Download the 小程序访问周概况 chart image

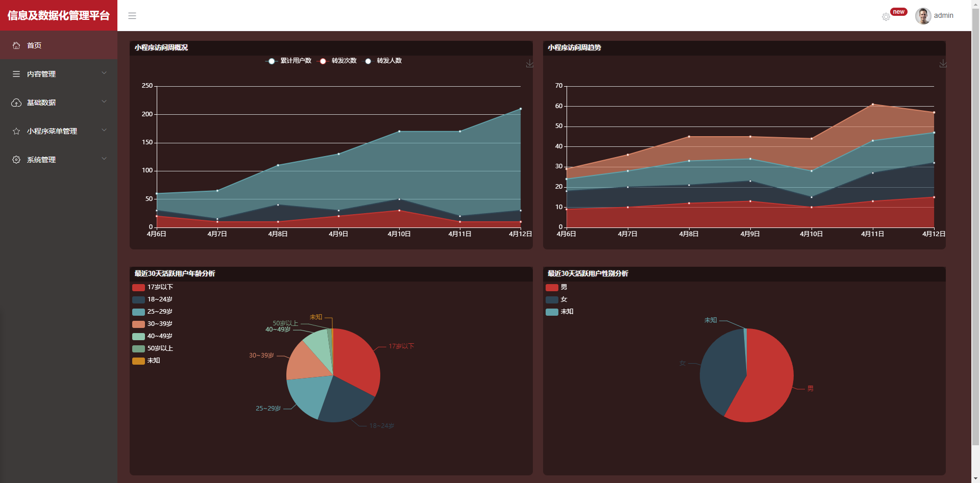pos(530,63)
